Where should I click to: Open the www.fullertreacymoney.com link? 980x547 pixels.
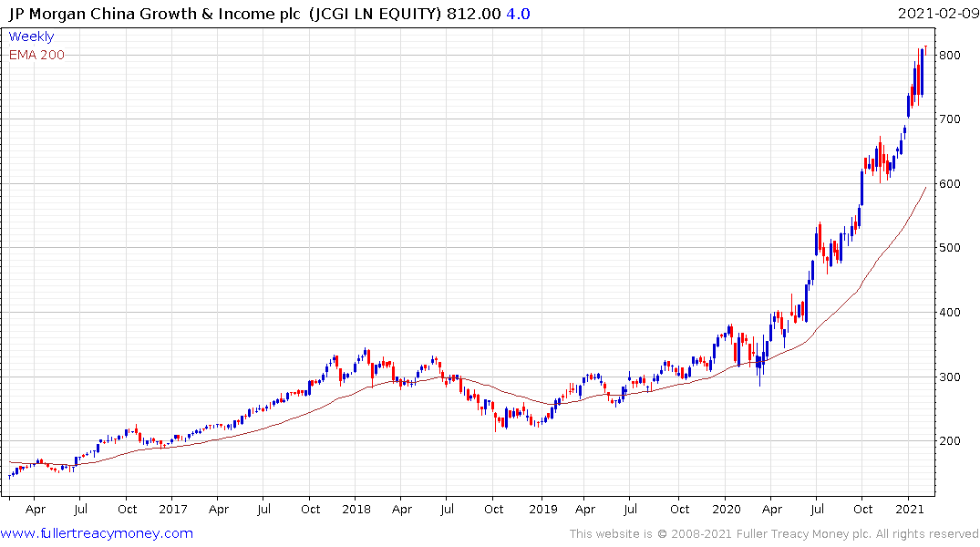point(97,533)
